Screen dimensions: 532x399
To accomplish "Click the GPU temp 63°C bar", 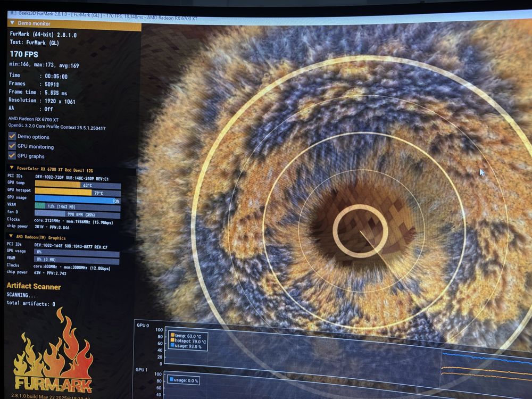I will [78, 185].
